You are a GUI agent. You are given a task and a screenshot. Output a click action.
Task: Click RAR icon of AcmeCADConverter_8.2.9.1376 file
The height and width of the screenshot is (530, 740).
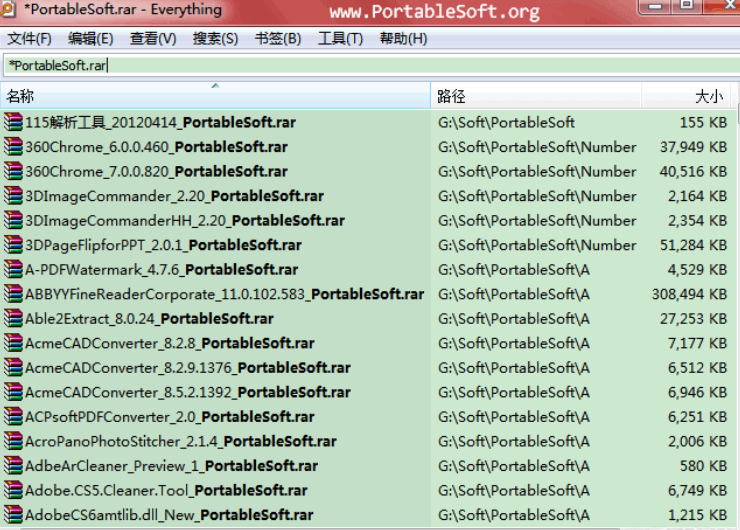[x=13, y=368]
